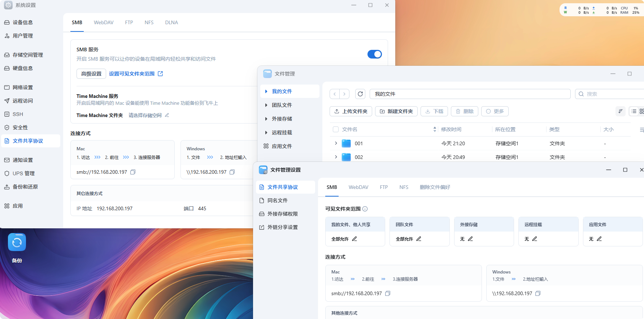Go back in File Manager navigation

(335, 94)
